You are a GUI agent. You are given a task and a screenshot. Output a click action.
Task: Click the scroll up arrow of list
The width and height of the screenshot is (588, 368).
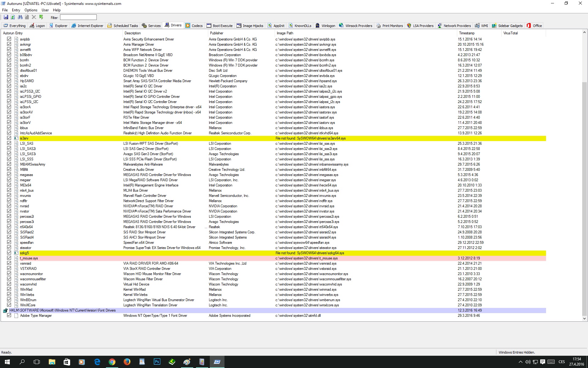coord(584,33)
